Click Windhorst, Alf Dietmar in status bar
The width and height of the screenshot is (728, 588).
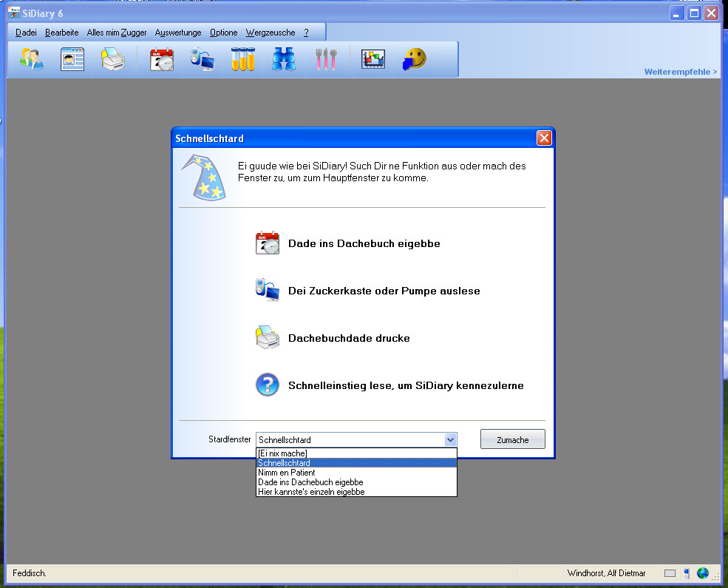606,573
